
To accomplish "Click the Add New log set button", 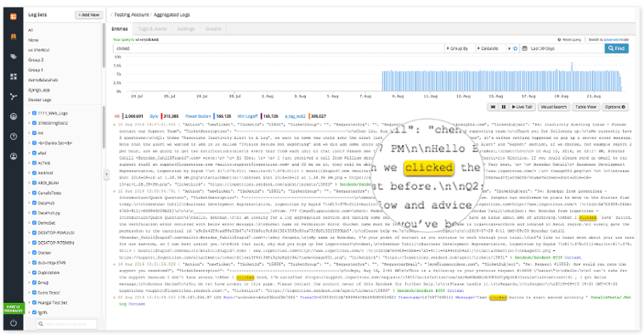I will [89, 14].
